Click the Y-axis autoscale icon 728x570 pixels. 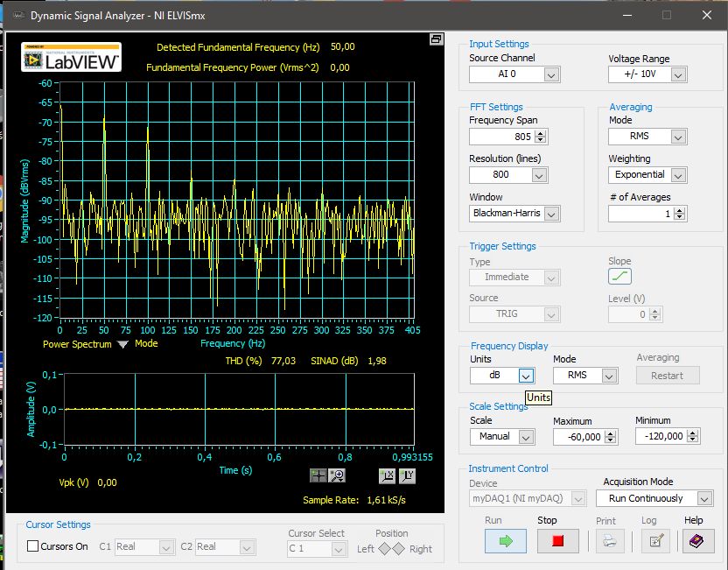[x=407, y=475]
